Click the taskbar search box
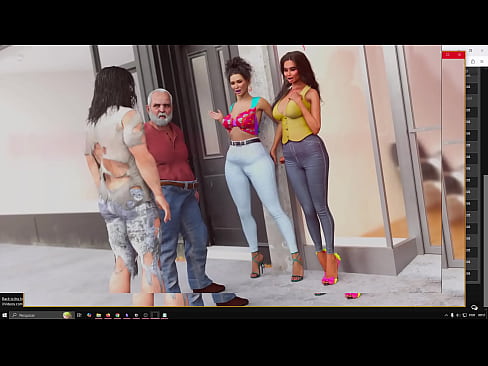Image resolution: width=488 pixels, height=366 pixels. point(42,315)
